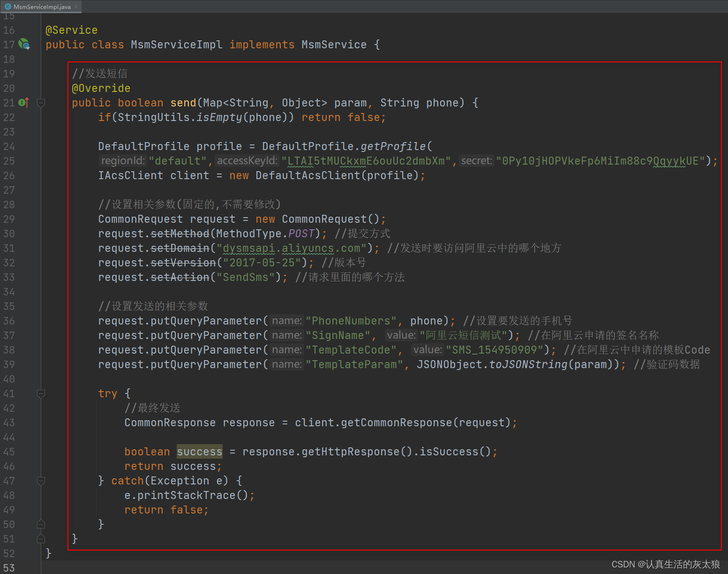Click the highlighted success variable on line 45
The height and width of the screenshot is (574, 728).
200,452
